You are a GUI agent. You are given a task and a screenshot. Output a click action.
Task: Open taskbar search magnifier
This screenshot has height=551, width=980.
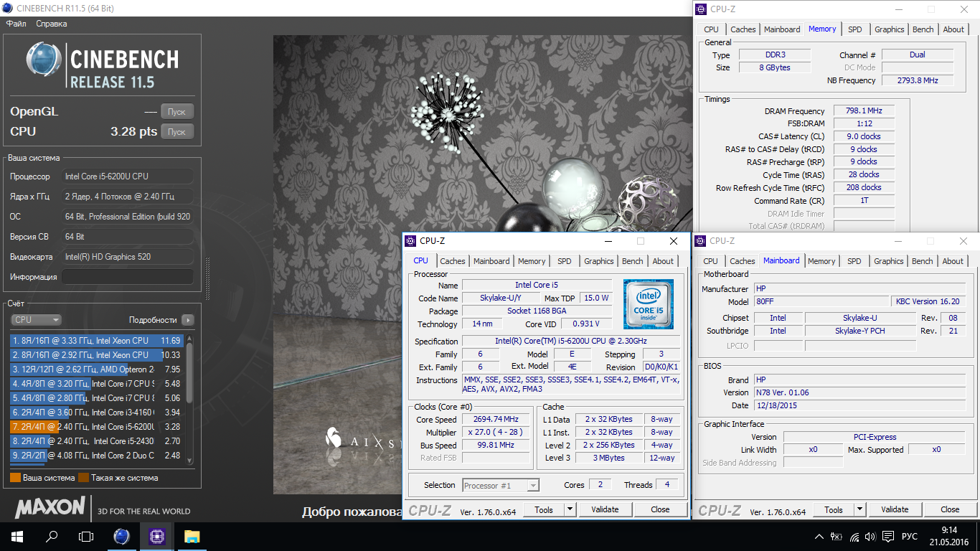52,536
